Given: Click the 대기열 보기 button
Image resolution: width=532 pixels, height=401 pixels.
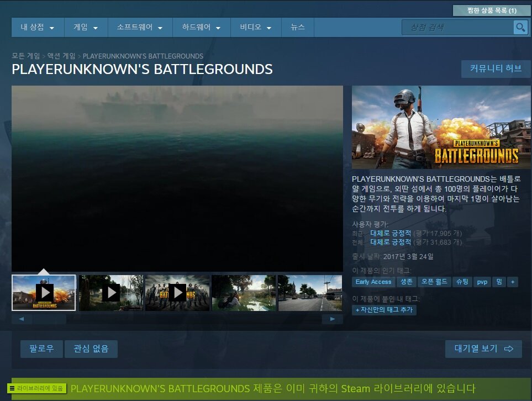Looking at the screenshot, I should click(x=483, y=349).
